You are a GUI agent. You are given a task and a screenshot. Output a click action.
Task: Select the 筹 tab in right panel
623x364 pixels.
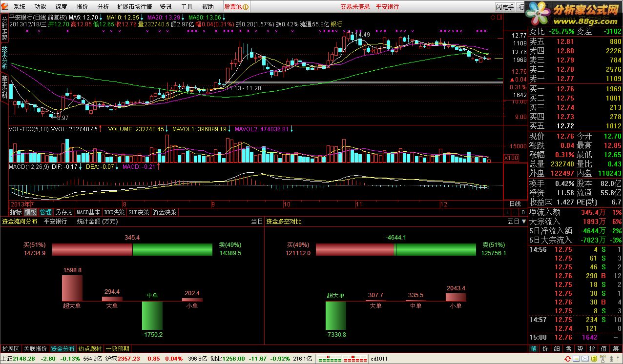coord(616,349)
